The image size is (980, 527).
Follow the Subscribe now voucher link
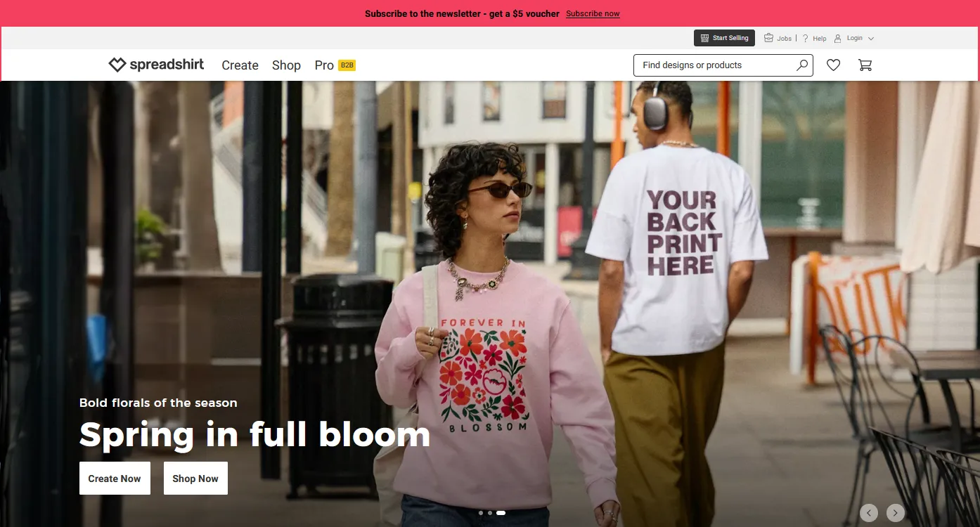pyautogui.click(x=593, y=13)
